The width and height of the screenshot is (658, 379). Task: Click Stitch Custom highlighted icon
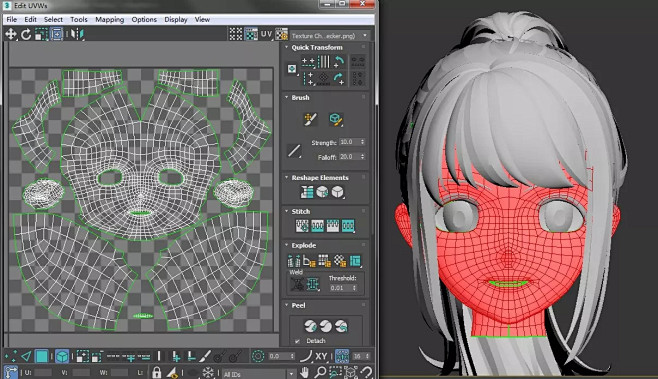click(x=348, y=226)
